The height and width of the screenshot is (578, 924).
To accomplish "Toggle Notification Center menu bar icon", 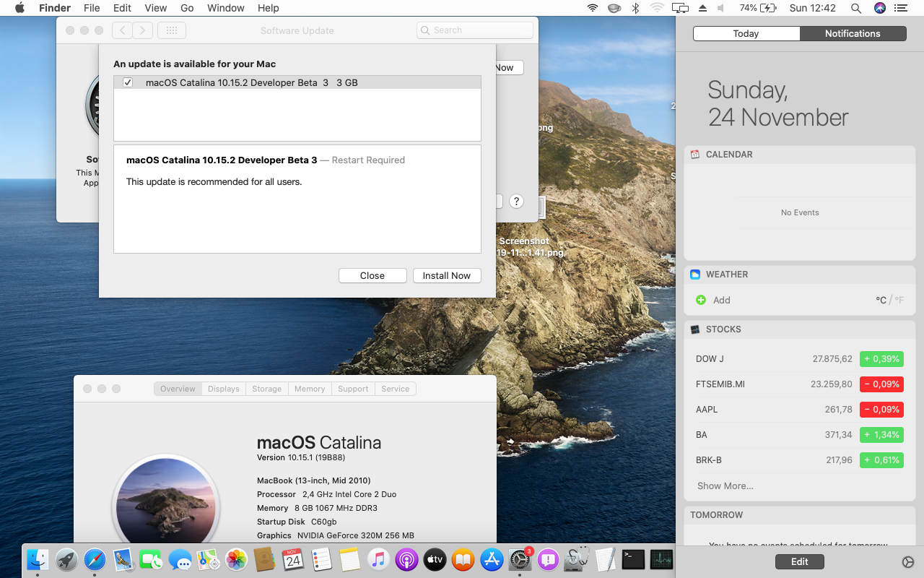I will click(900, 8).
